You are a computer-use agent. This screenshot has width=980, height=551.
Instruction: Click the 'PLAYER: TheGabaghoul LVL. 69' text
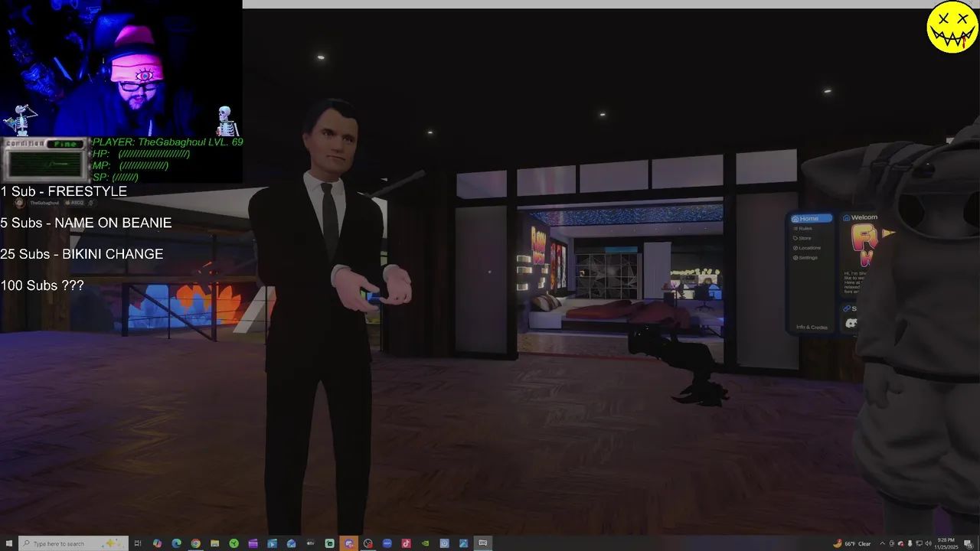[168, 142]
